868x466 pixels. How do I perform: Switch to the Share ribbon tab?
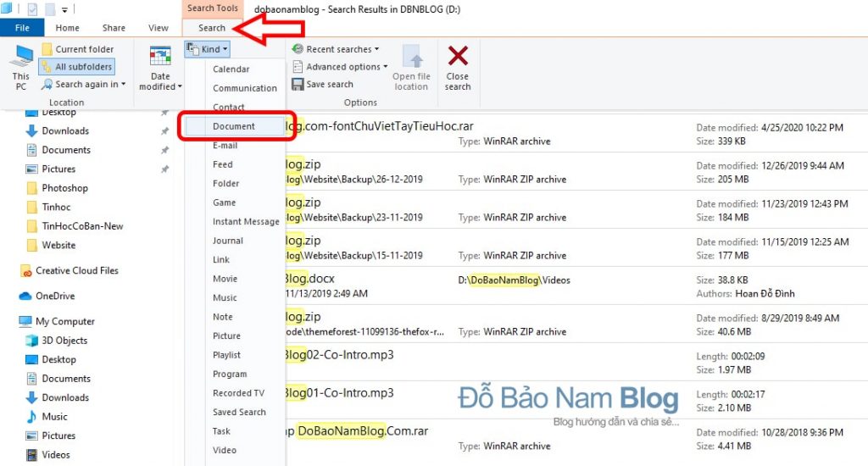coord(114,28)
